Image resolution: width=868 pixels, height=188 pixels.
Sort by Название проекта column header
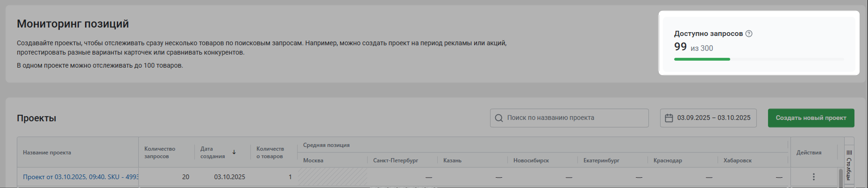point(47,152)
